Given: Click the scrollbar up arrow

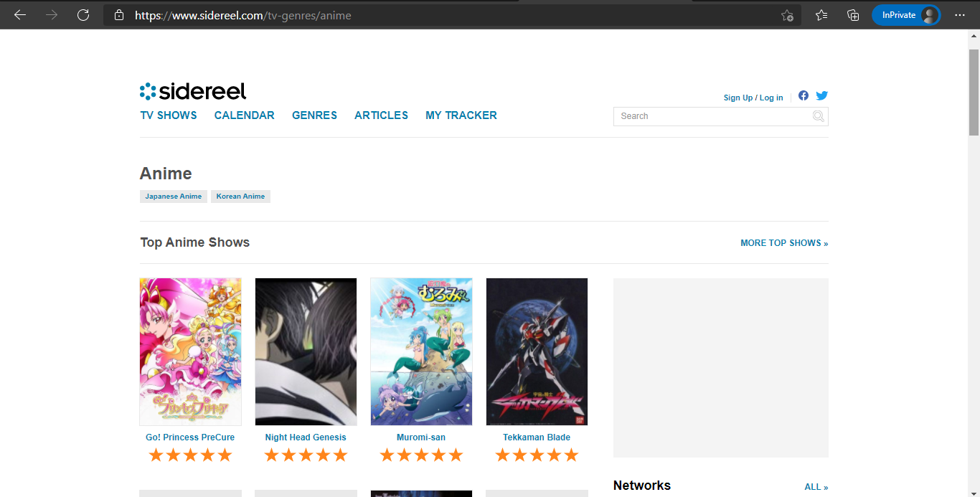Looking at the screenshot, I should pos(974,37).
